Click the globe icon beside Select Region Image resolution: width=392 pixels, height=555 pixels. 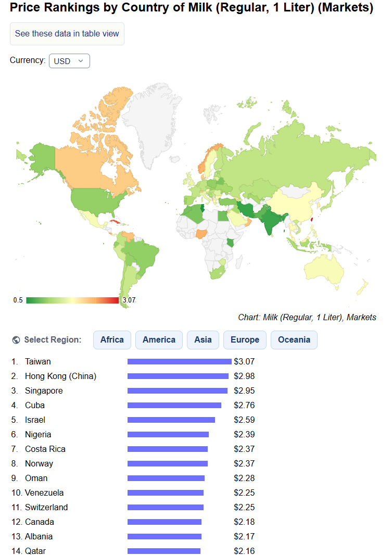16,340
